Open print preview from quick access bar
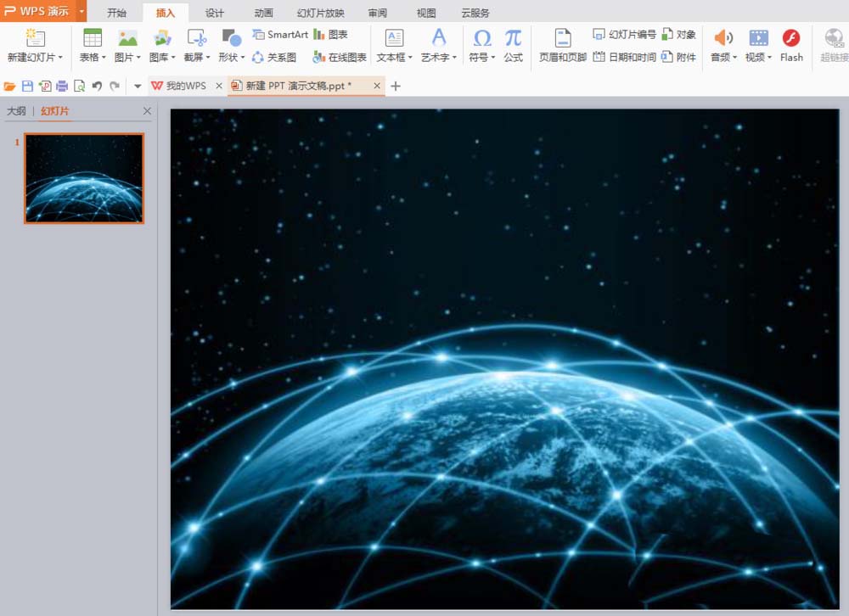The image size is (849, 616). (80, 86)
